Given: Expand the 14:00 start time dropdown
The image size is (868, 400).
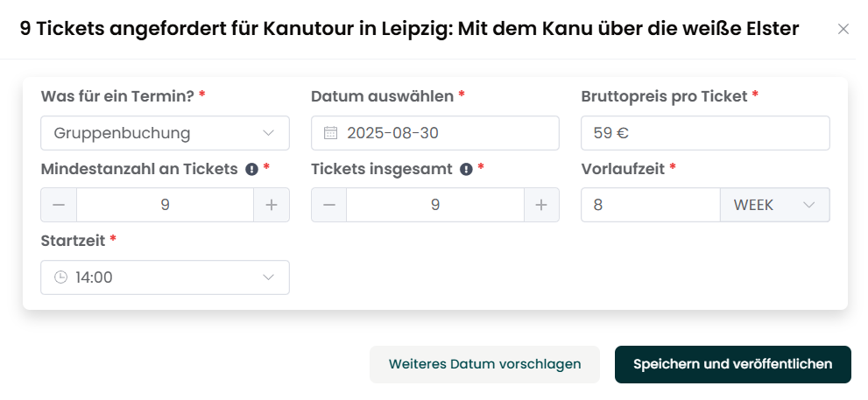Looking at the screenshot, I should (x=165, y=277).
